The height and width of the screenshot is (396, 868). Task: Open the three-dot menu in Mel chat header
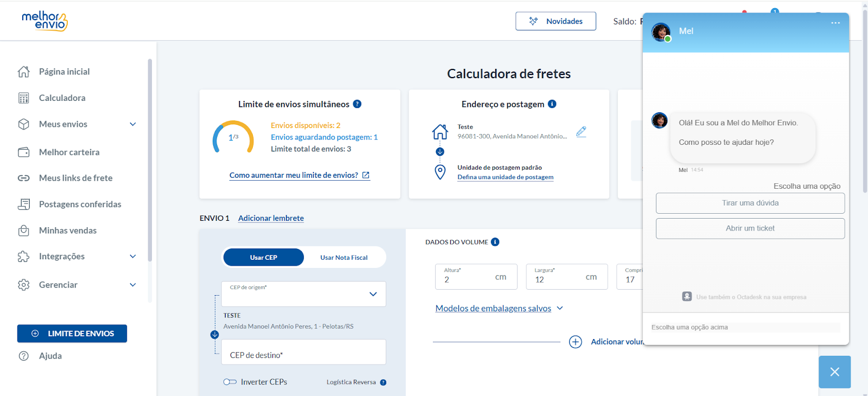coord(835,23)
